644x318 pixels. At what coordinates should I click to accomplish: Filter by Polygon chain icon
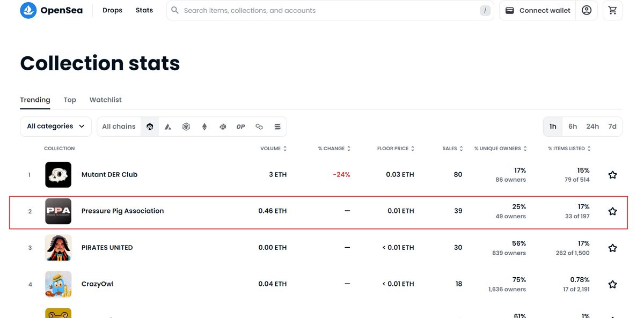(259, 127)
